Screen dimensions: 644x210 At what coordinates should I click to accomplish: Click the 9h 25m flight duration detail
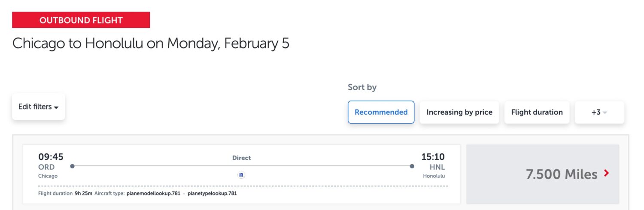click(x=83, y=193)
